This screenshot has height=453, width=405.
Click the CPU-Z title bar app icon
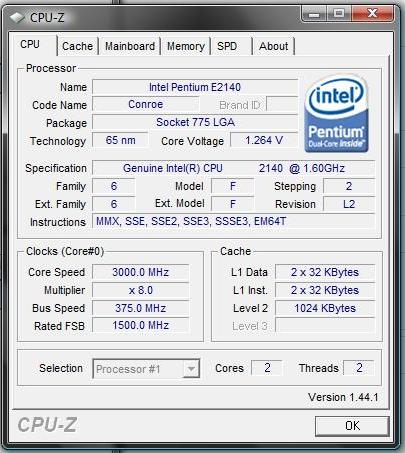coord(17,18)
